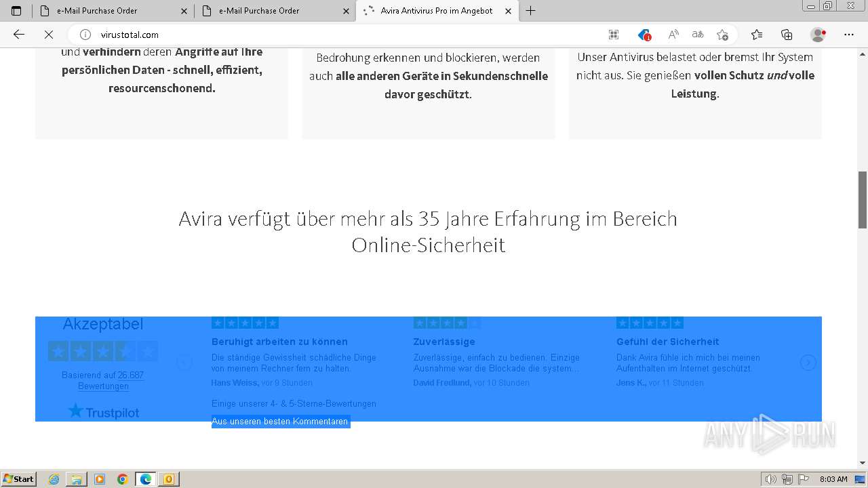The image size is (868, 488).
Task: Open Windows Media Player from the taskbar
Action: [x=100, y=479]
